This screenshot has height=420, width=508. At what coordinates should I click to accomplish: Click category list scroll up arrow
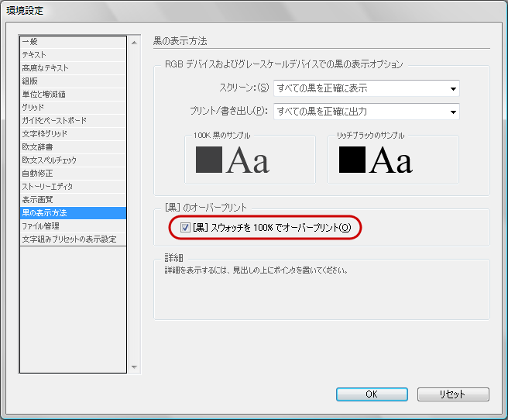[x=135, y=43]
